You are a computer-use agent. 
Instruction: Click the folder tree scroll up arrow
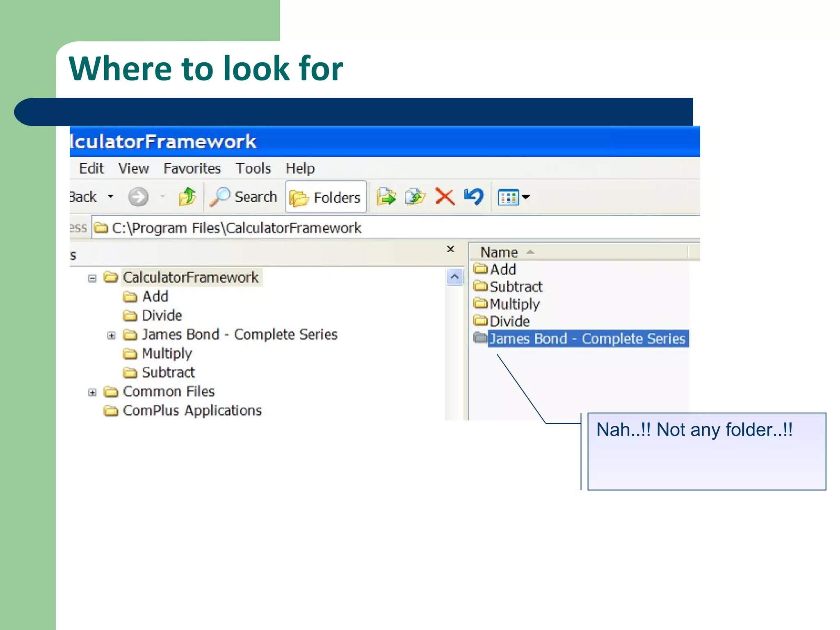pyautogui.click(x=454, y=277)
